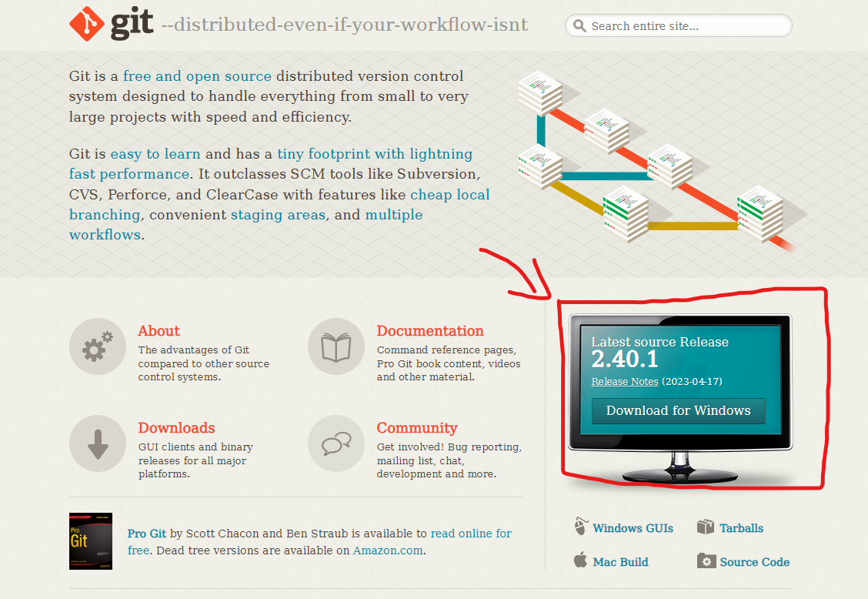Follow the staging areas link
Screen dimensions: 868x599
(x=278, y=215)
